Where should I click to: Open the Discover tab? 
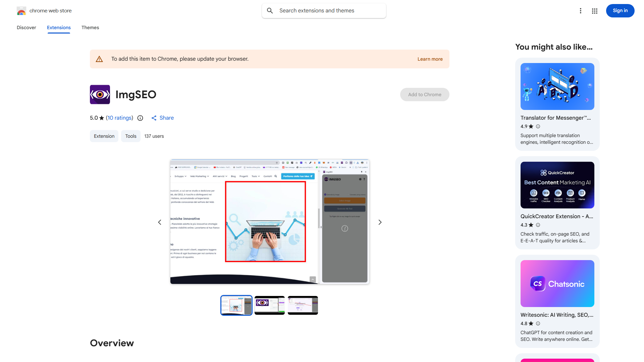[26, 27]
